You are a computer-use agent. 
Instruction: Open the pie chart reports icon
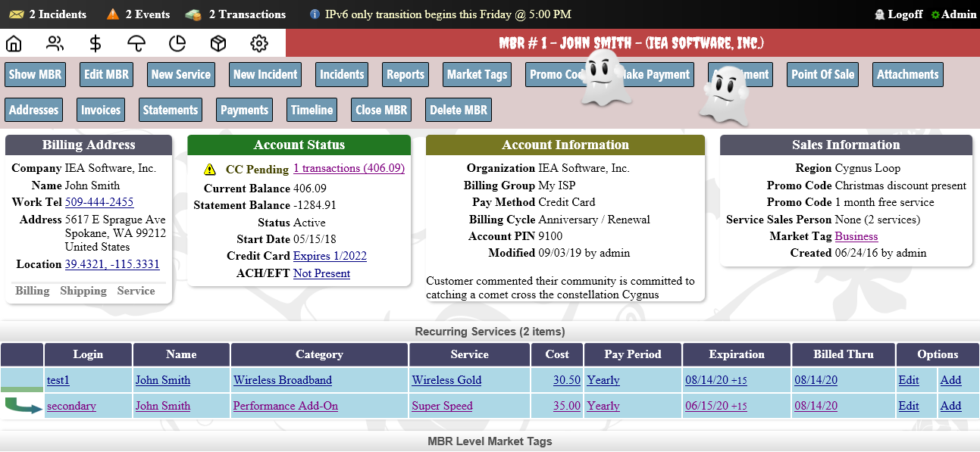pos(177,43)
